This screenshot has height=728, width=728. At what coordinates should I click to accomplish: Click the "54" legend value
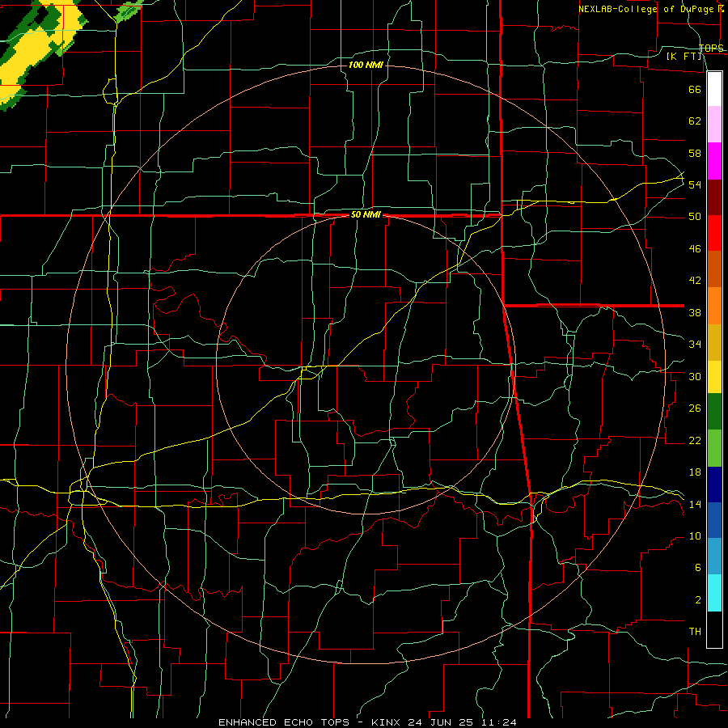(695, 184)
